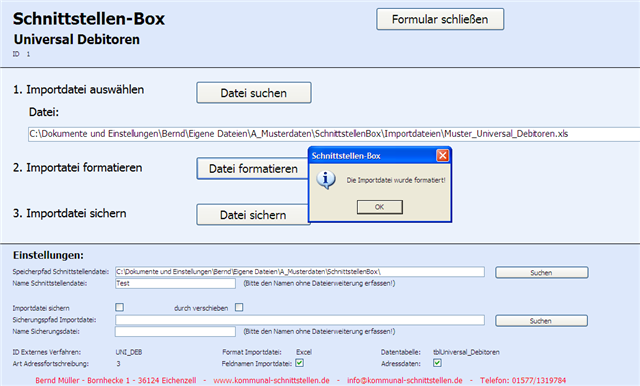
Task: Click Suchen next to Sicherungspfad Importdatei
Action: click(542, 321)
